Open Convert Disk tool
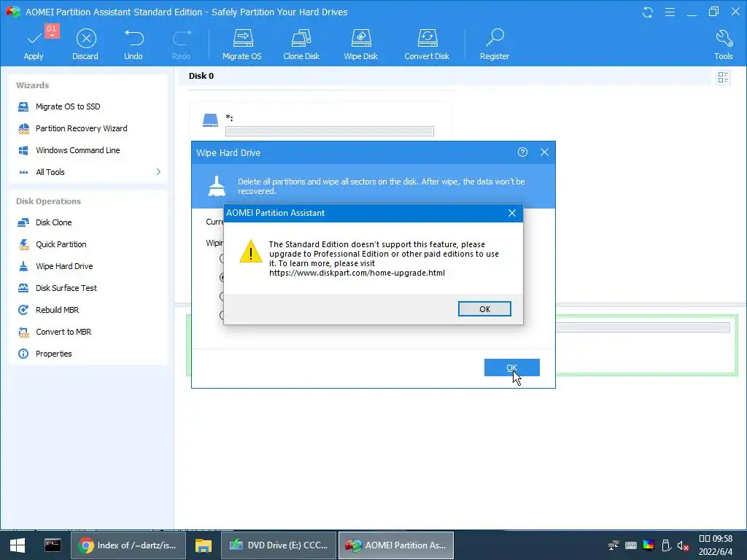 click(x=427, y=44)
